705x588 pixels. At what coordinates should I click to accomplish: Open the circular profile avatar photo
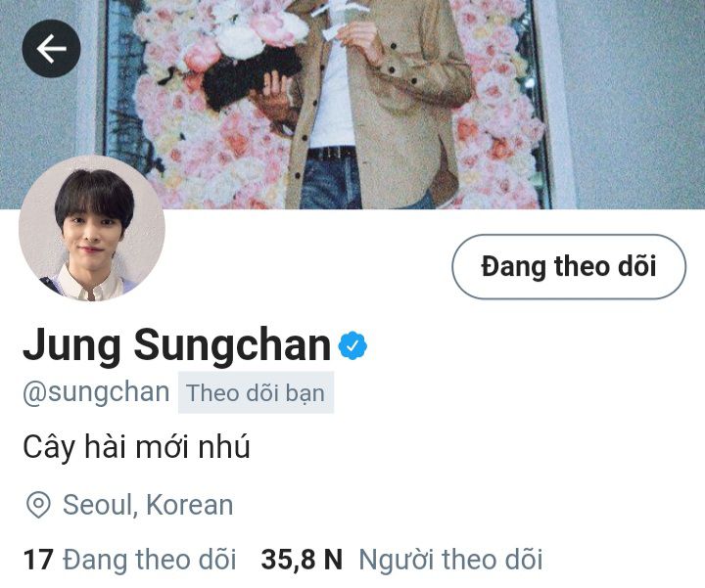tap(92, 228)
